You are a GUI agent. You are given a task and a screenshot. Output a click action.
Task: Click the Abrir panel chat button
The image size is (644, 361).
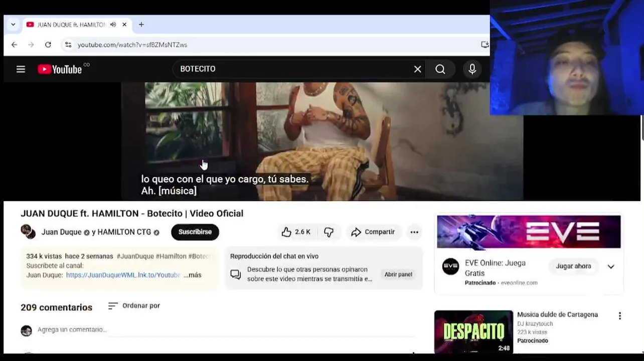click(x=398, y=274)
